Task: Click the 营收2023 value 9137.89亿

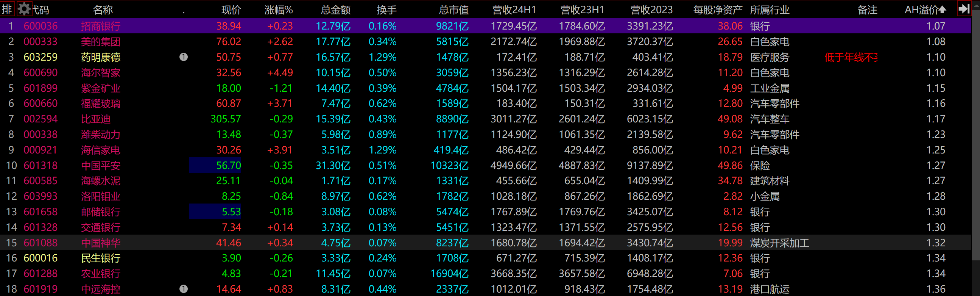Action: pos(650,165)
